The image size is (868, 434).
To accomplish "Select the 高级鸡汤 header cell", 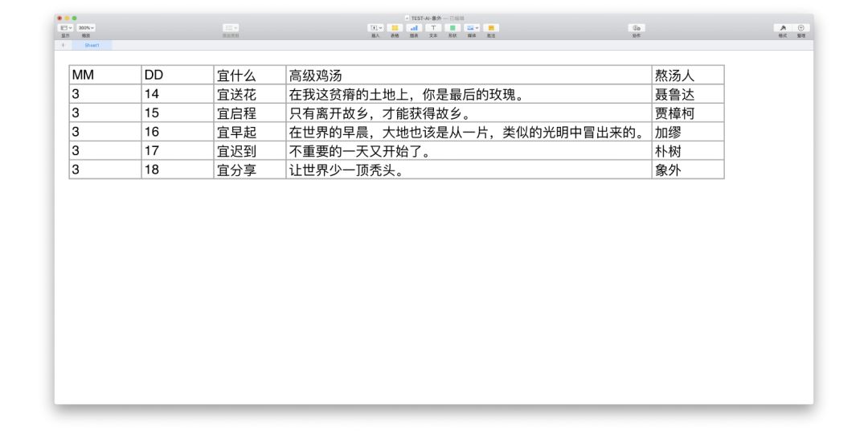I will (x=469, y=75).
